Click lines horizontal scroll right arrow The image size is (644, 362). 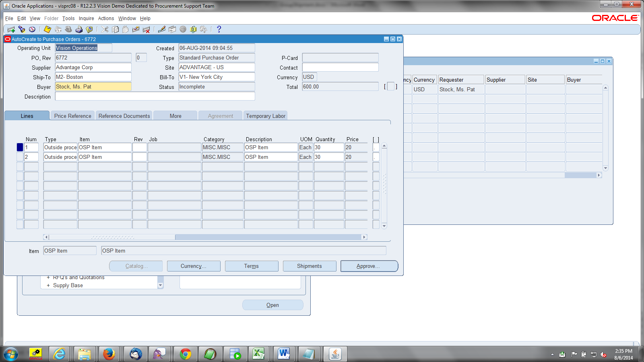coord(364,237)
